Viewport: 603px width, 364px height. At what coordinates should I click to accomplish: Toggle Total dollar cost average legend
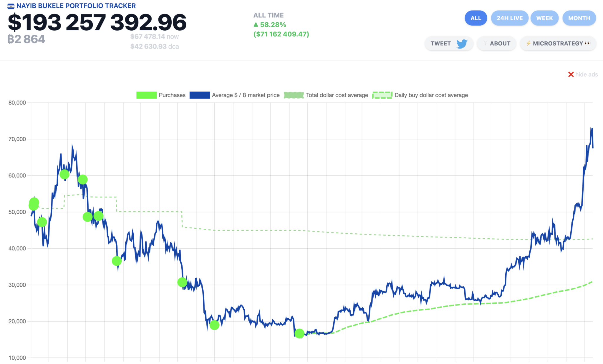tap(294, 95)
